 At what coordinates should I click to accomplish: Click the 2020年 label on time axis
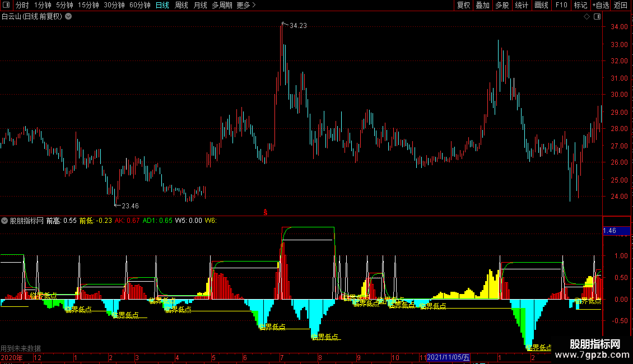point(12,357)
